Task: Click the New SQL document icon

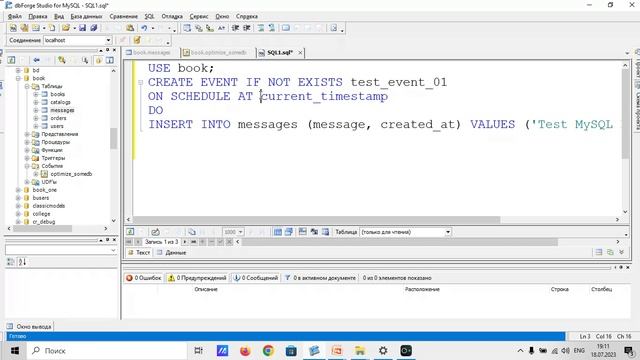Action: [x=13, y=28]
